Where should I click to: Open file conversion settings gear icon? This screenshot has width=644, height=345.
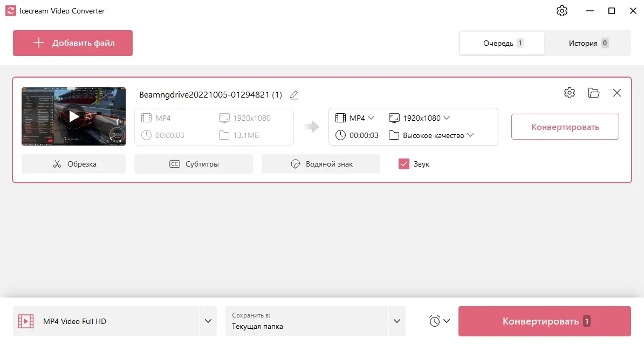(x=569, y=93)
